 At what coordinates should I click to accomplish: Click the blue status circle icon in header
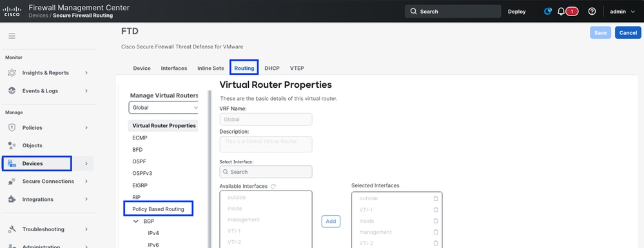pyautogui.click(x=547, y=12)
